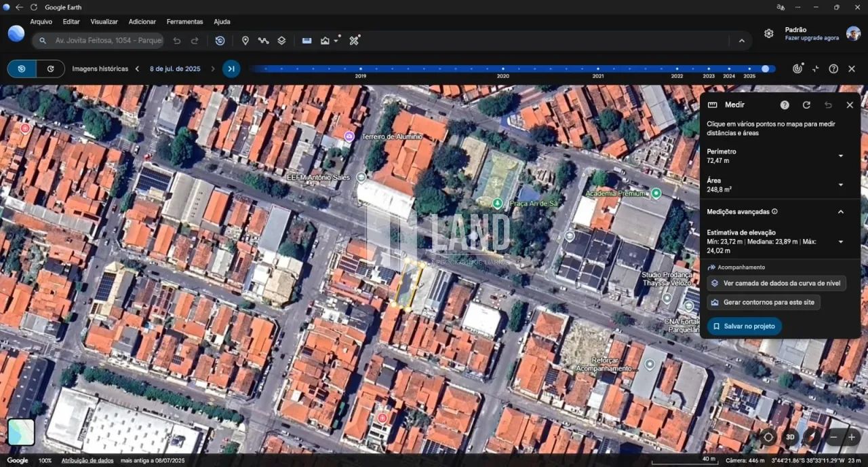Open the imagery radar notification icon
Screen dimensions: 868x467
(798, 69)
